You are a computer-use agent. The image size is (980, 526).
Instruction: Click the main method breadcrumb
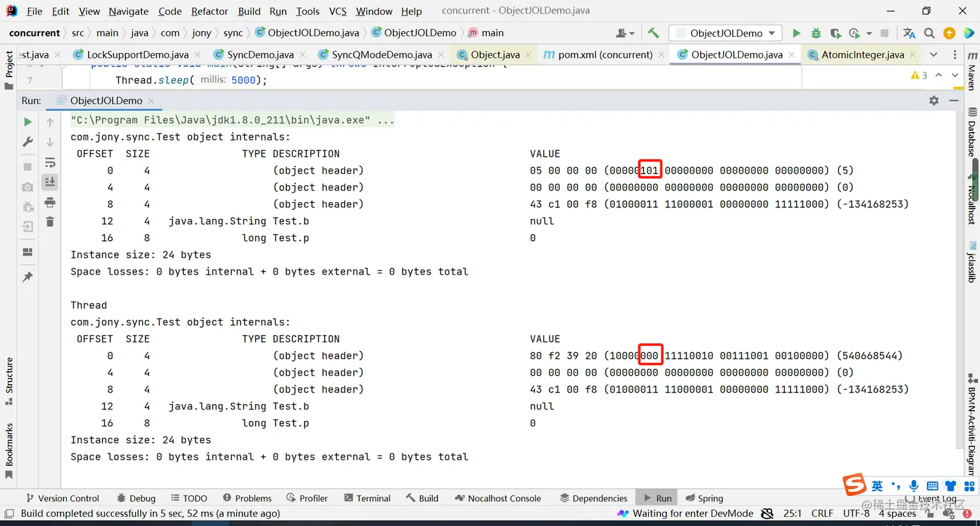pyautogui.click(x=485, y=33)
